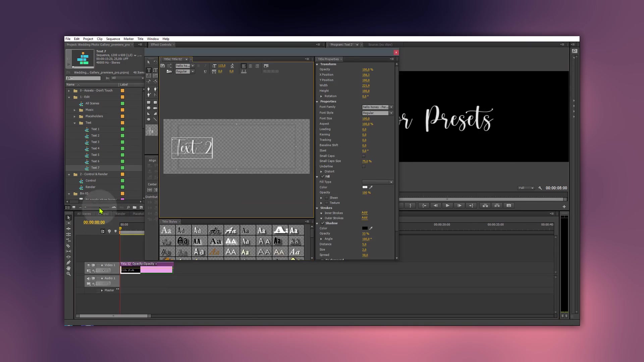Toggle Underline checkbox in Properties

[364, 167]
